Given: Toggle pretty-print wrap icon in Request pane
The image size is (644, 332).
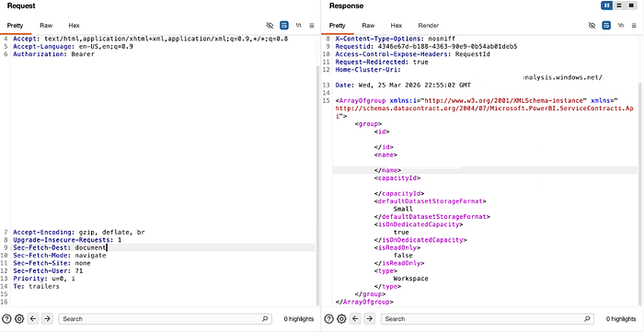Looking at the screenshot, I should (x=284, y=26).
